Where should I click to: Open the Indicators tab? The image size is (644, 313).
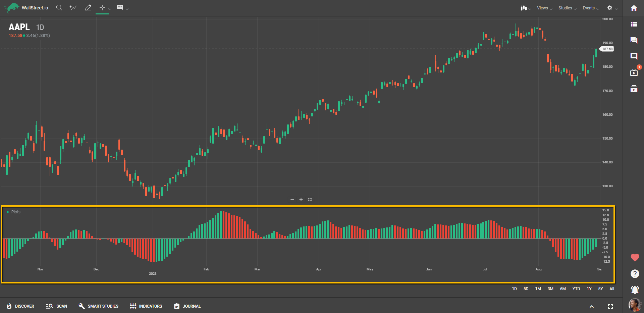point(146,306)
